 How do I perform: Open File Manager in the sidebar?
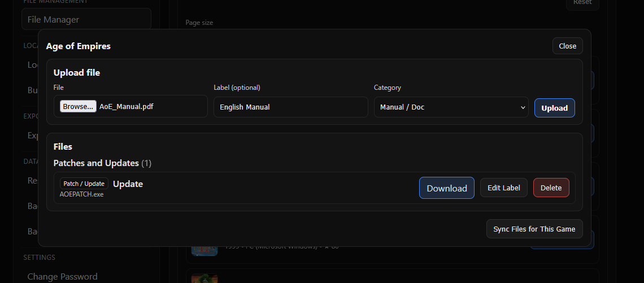coord(86,19)
